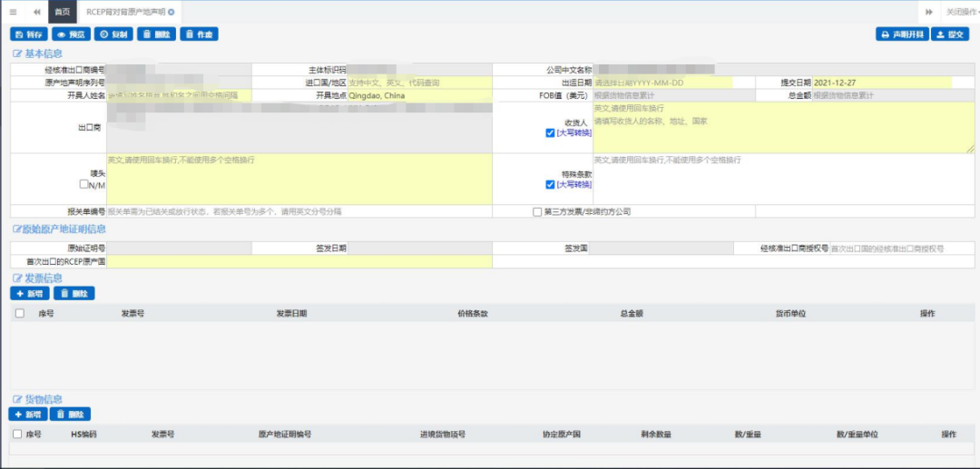Click the 声明开具 print button

(902, 34)
